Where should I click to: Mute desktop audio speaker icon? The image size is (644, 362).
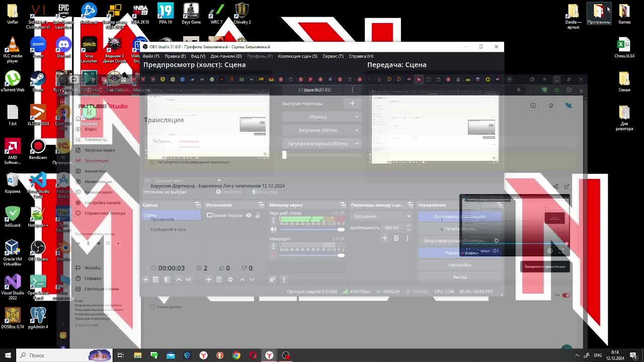point(273,229)
